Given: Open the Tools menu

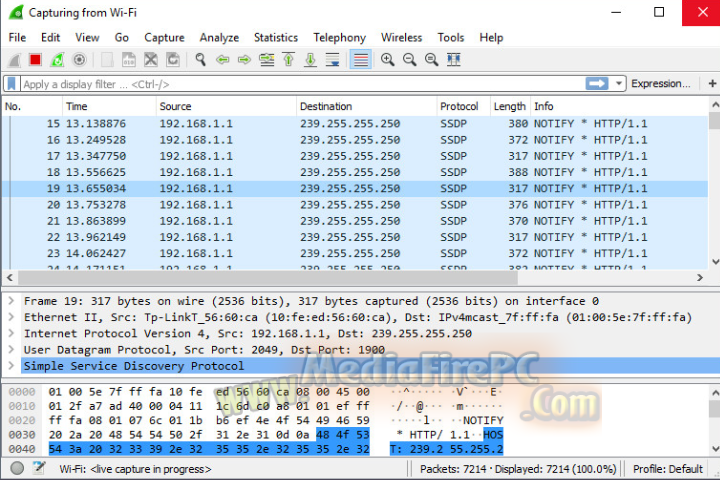Looking at the screenshot, I should pyautogui.click(x=450, y=38).
